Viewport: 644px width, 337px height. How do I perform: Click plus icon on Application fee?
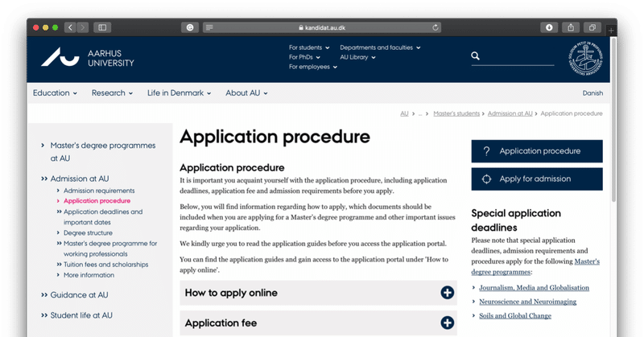point(448,323)
